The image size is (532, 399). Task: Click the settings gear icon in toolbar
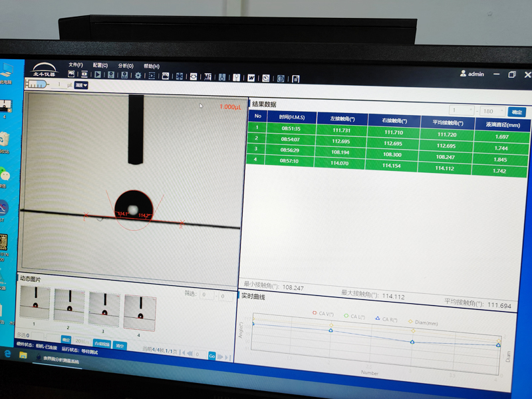pyautogui.click(x=138, y=76)
